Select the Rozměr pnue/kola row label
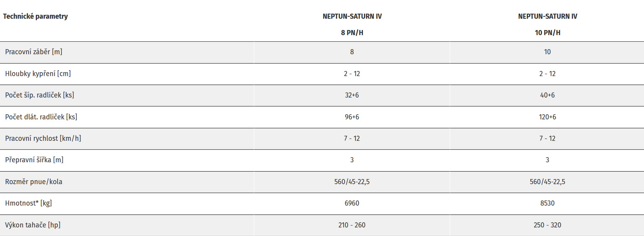The image size is (644, 236). [x=33, y=182]
